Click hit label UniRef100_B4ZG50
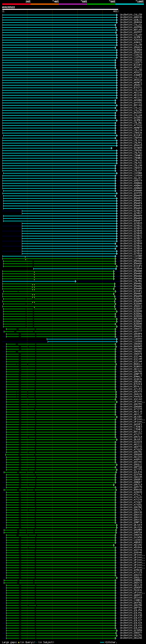This screenshot has height=644, width=146. 131,113
